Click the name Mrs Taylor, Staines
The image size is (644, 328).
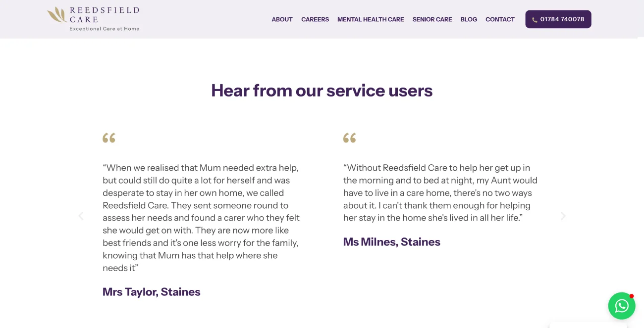152,292
